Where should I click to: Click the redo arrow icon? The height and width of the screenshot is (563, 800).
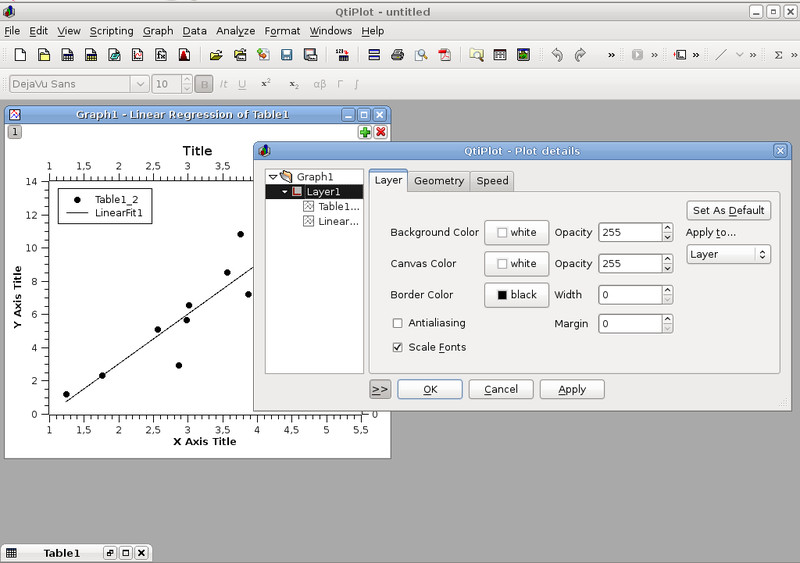pos(580,55)
